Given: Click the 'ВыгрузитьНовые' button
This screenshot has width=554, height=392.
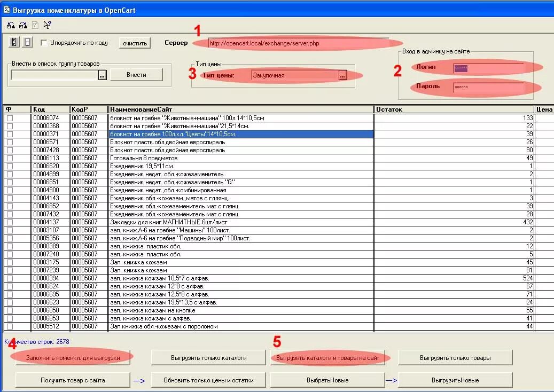Looking at the screenshot, I should pyautogui.click(x=455, y=380).
